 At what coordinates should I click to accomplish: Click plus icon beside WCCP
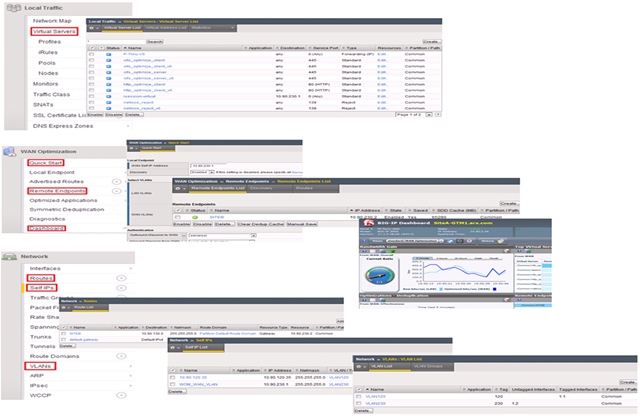pos(121,395)
